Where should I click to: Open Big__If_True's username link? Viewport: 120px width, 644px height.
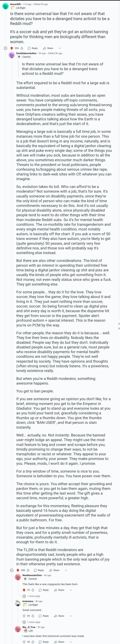[x=29, y=627]
